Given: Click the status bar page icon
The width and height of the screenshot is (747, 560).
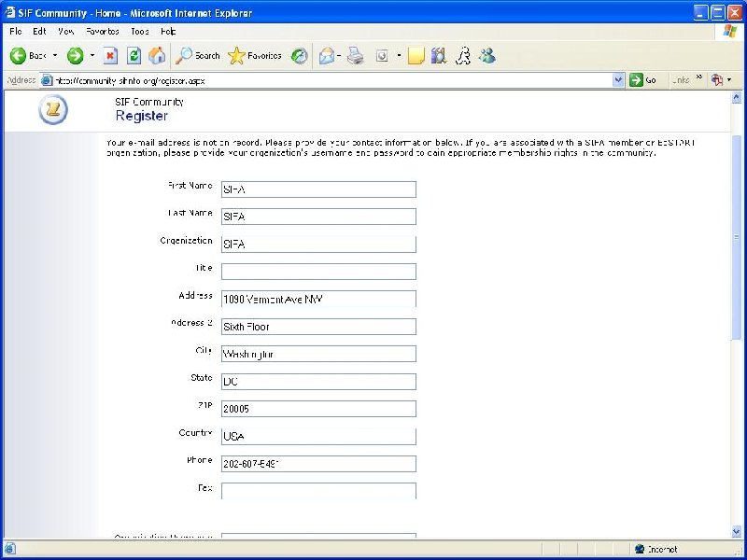Looking at the screenshot, I should pyautogui.click(x=9, y=549).
